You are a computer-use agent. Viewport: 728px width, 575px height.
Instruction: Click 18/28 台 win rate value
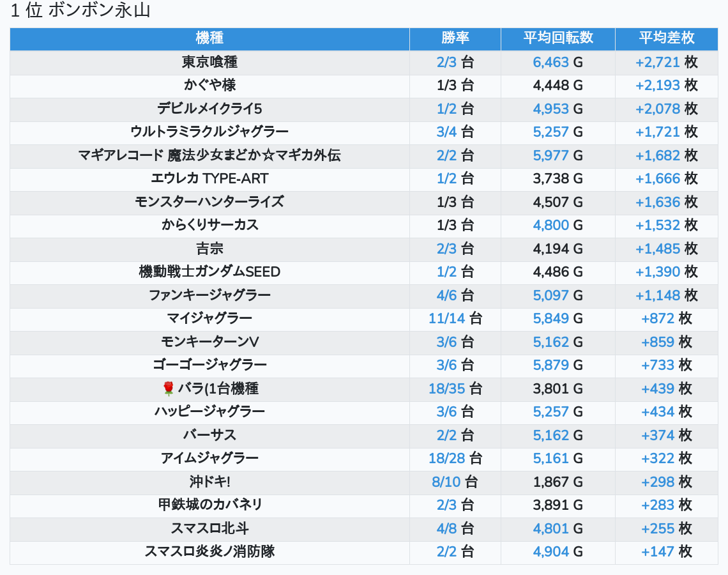point(455,459)
